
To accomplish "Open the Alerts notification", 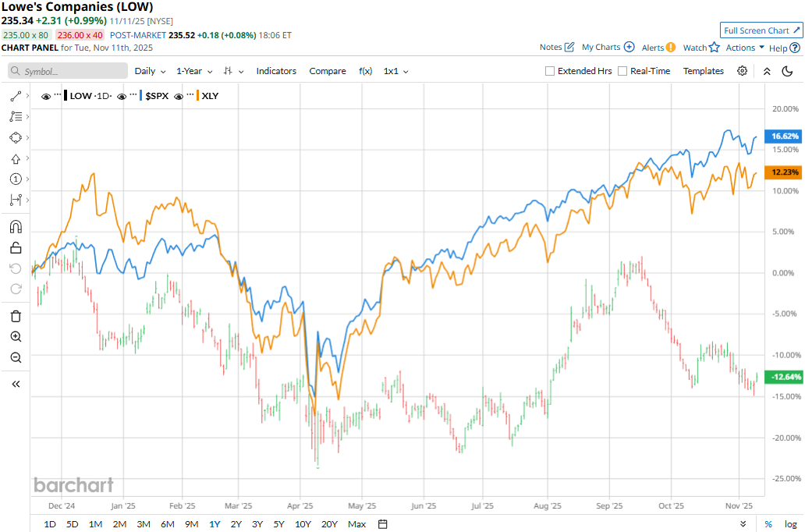I will click(658, 48).
